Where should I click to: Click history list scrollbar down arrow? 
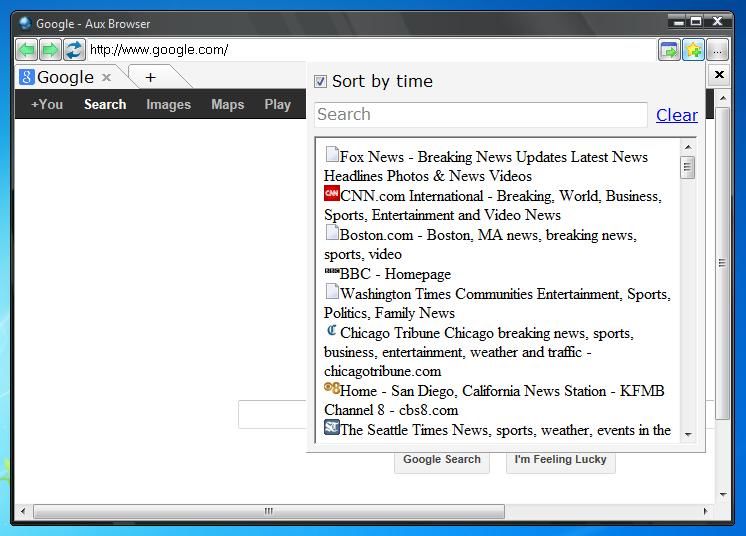click(x=688, y=434)
